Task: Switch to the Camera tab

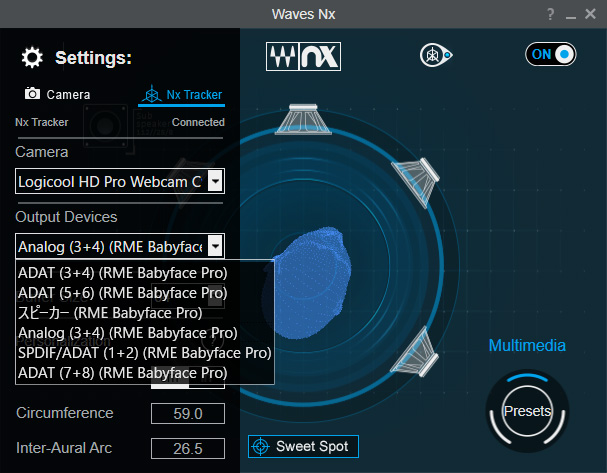Action: point(58,95)
